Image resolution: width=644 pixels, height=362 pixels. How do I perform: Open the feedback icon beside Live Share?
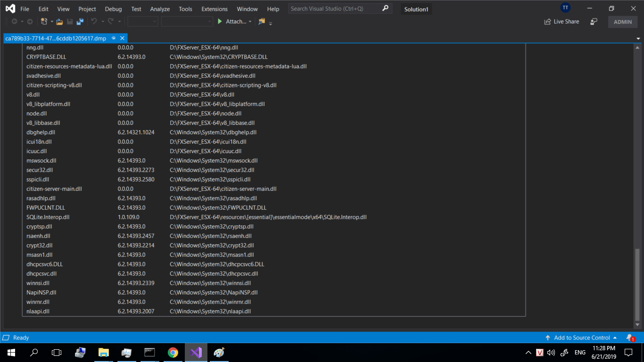[594, 22]
